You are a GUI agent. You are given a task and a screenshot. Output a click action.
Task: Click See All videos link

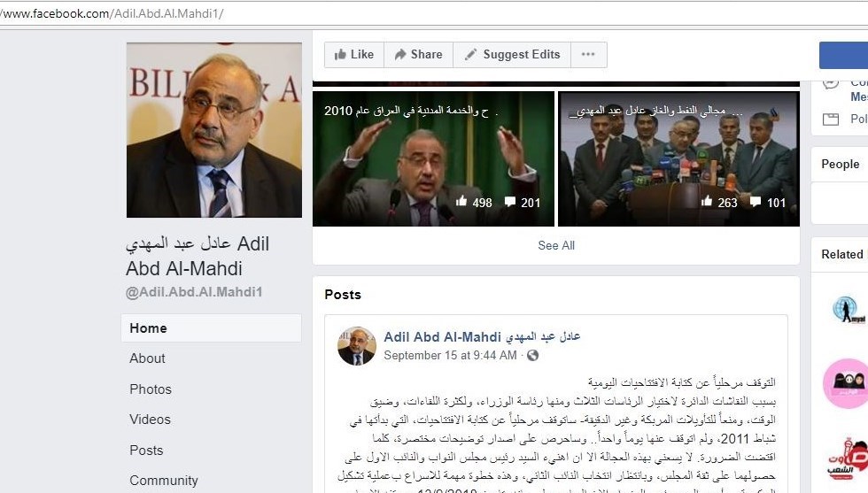click(x=556, y=246)
